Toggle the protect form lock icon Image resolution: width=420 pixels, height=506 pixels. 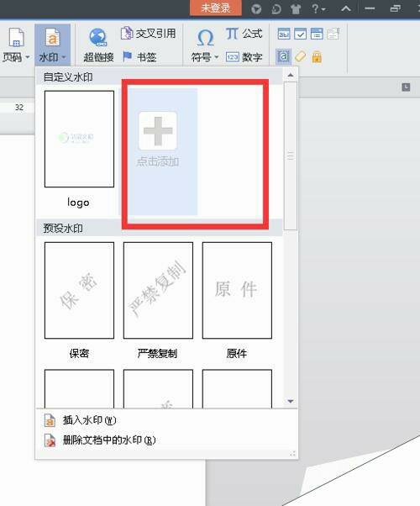point(317,57)
